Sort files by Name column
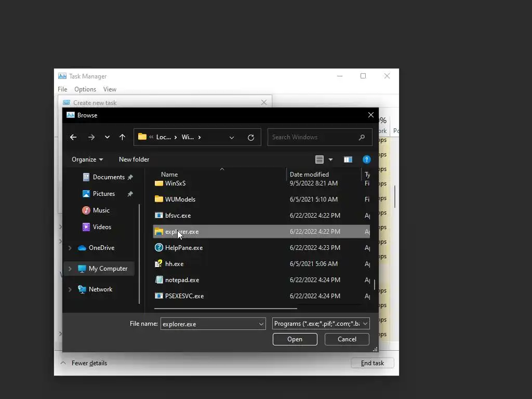The width and height of the screenshot is (532, 399). click(x=169, y=175)
